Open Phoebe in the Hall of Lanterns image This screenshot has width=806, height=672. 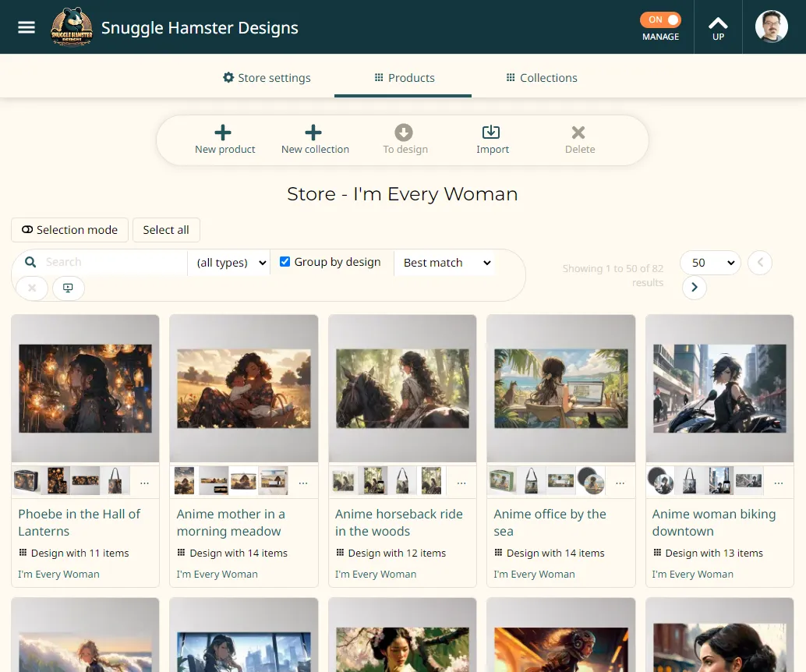click(85, 388)
